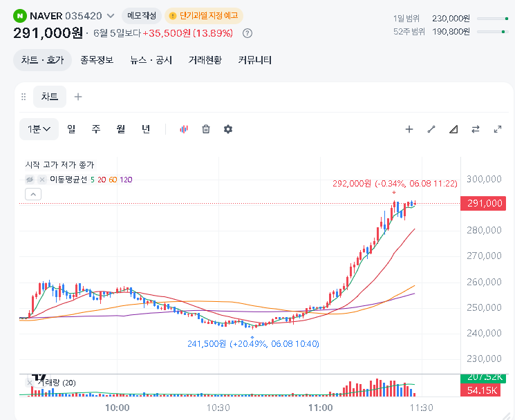Image resolution: width=515 pixels, height=420 pixels.
Task: Click the 메모작성 memo button
Action: (142, 16)
